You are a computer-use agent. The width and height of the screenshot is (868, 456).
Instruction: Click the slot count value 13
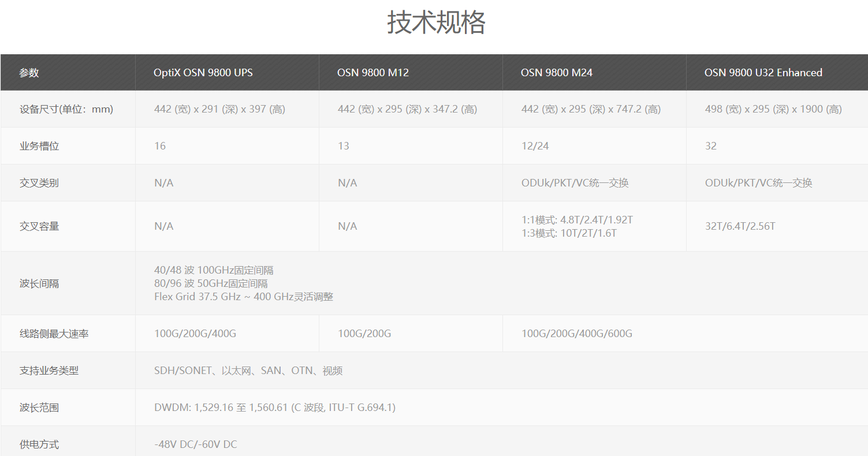344,146
